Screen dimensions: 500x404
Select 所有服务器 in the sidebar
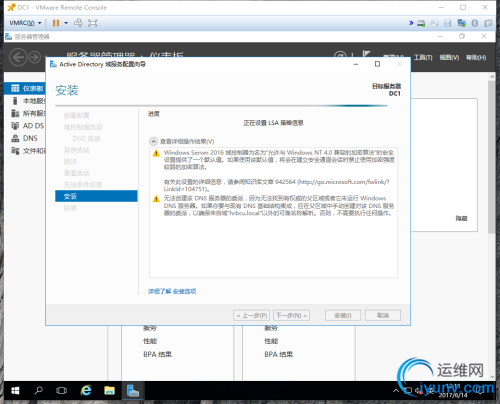click(25, 113)
